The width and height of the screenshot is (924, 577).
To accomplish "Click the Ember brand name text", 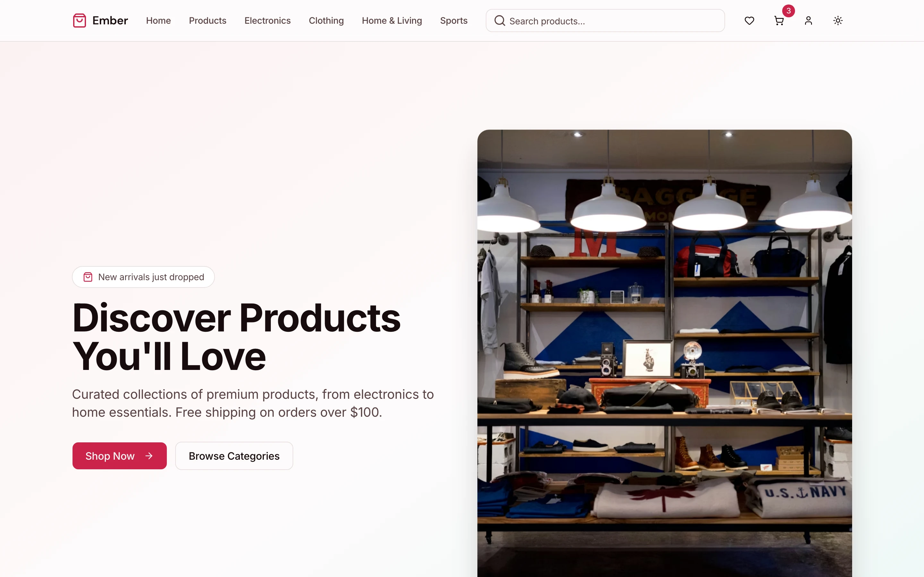I will pos(110,21).
